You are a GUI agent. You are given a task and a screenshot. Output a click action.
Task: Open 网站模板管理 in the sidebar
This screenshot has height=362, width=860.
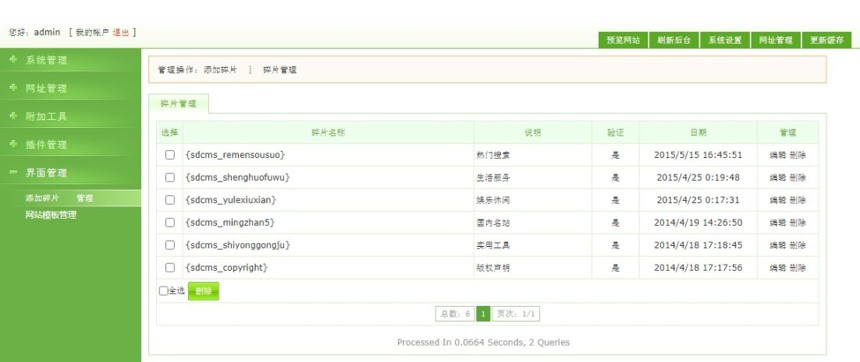click(x=51, y=215)
